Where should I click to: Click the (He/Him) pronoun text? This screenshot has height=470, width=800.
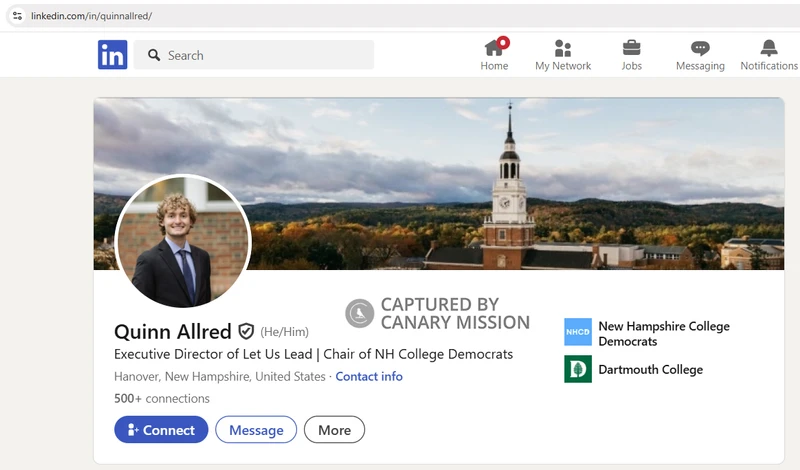(285, 332)
